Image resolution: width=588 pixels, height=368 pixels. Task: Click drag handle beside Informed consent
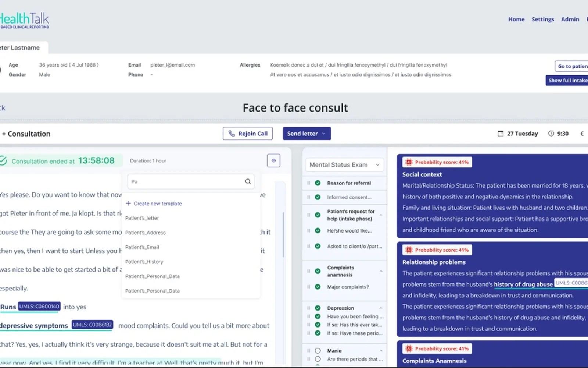point(309,197)
